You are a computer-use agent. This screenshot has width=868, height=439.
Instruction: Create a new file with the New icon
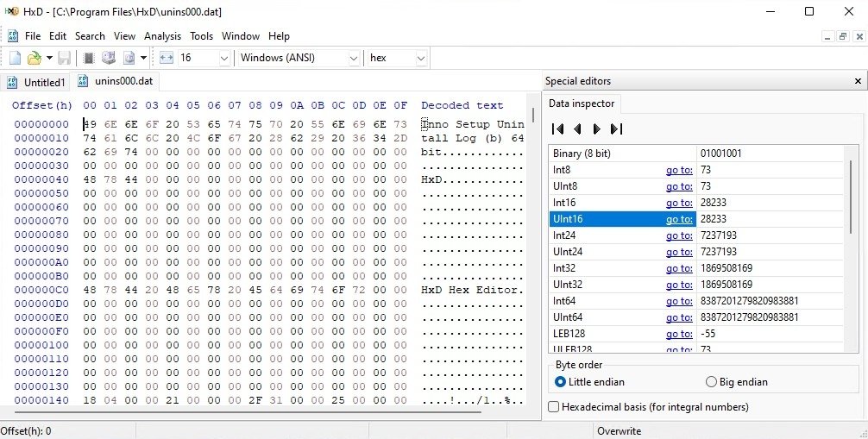click(15, 58)
